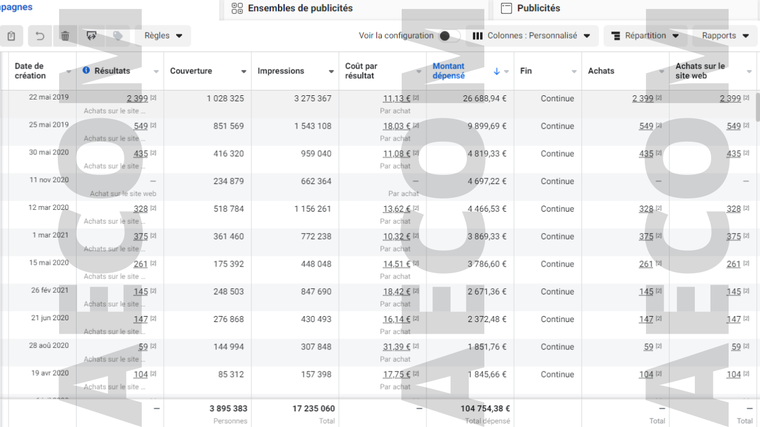Viewport: 760px width, 427px height.
Task: Click the info icon beside Résultats
Action: click(x=86, y=71)
